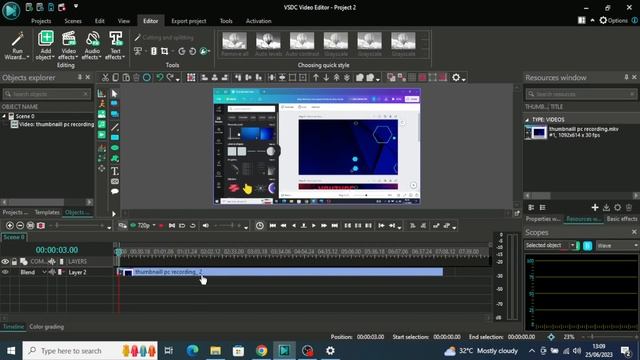This screenshot has width=640, height=360.
Task: Switch to the Templates panel tab
Action: [47, 212]
